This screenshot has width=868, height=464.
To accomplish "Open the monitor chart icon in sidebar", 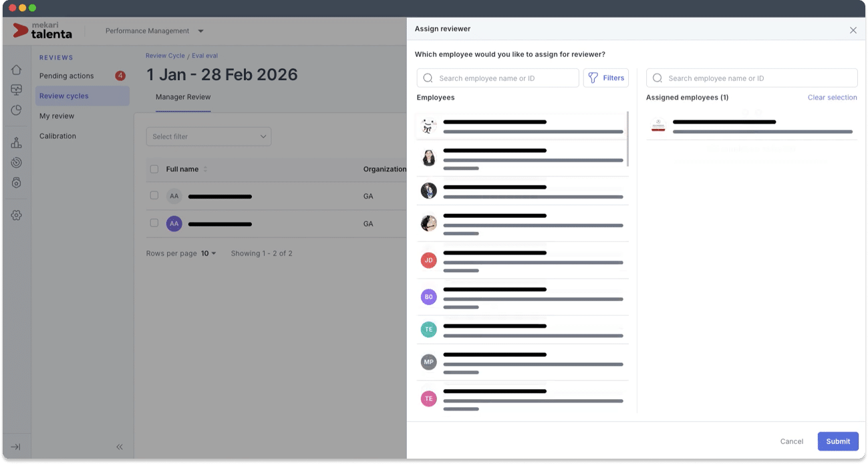I will coord(16,90).
